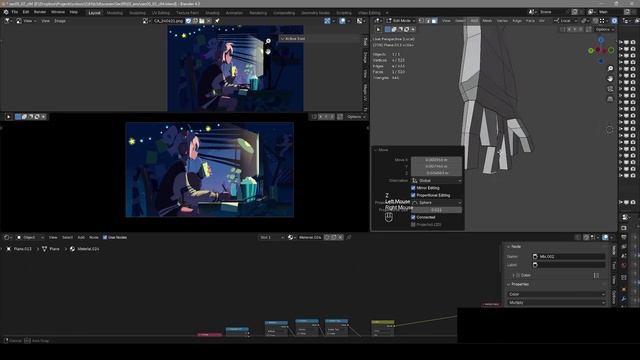Viewport: 640px width, 360px height.
Task: Open the File menu
Action: click(15, 12)
